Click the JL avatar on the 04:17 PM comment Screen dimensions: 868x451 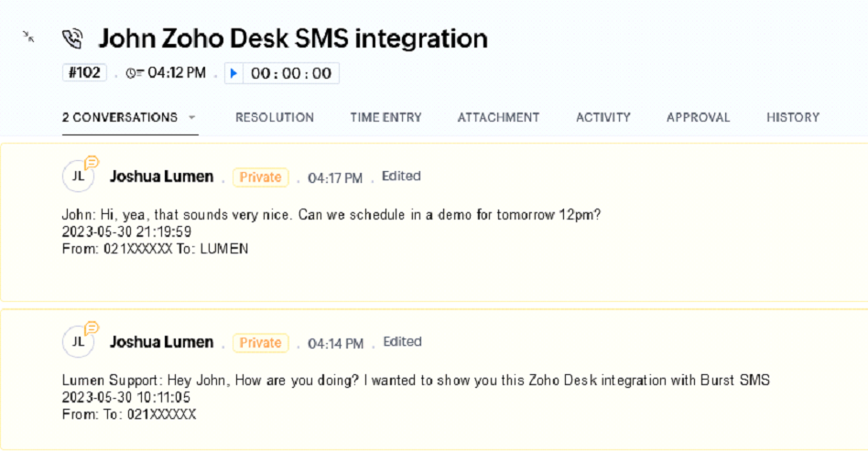[78, 177]
